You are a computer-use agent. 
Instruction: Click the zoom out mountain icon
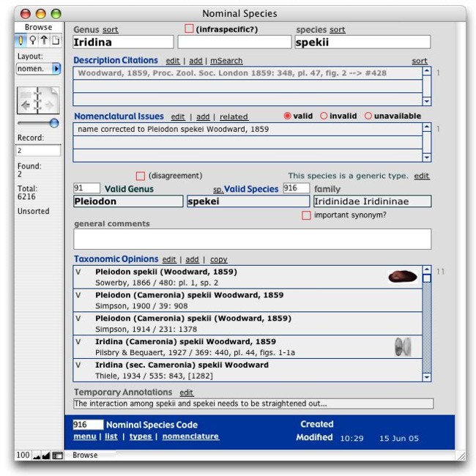37,455
